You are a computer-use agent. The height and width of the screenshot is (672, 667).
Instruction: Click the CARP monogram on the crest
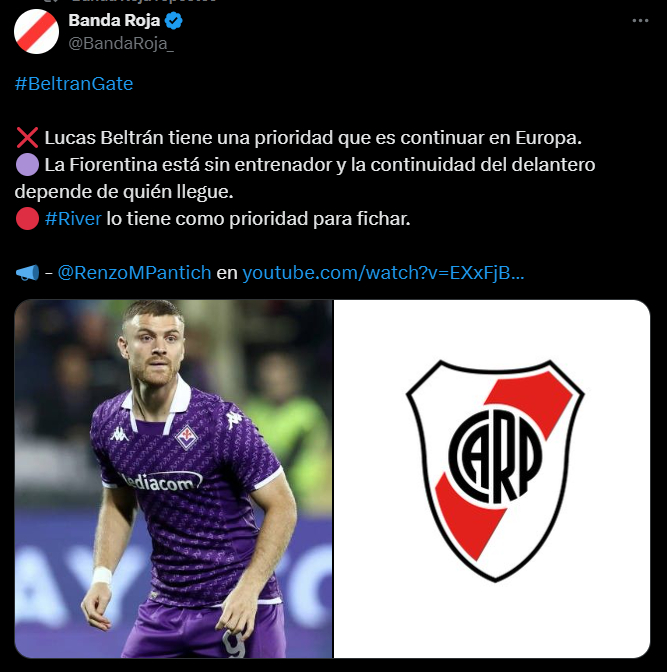pyautogui.click(x=495, y=456)
